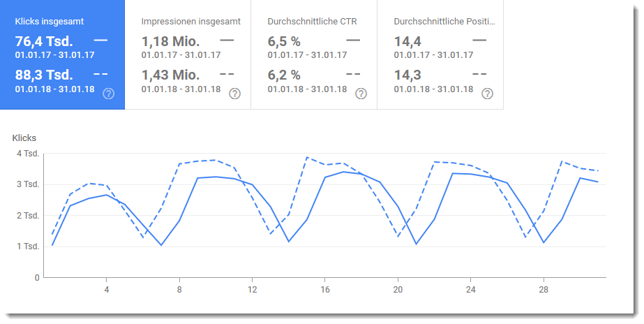Viewport: 644px width, 324px height.
Task: Click the 4 Tsd. y-axis label
Action: [x=28, y=154]
